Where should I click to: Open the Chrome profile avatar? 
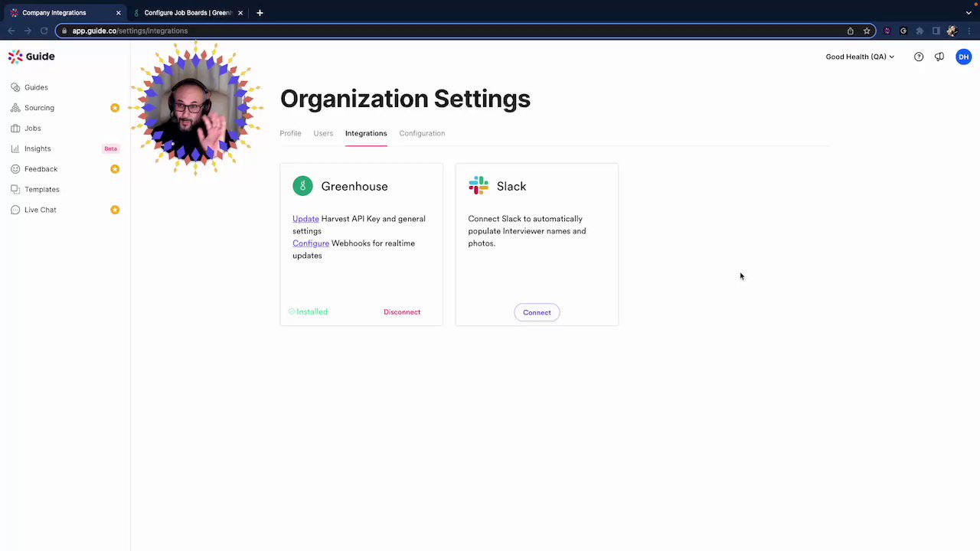click(952, 31)
